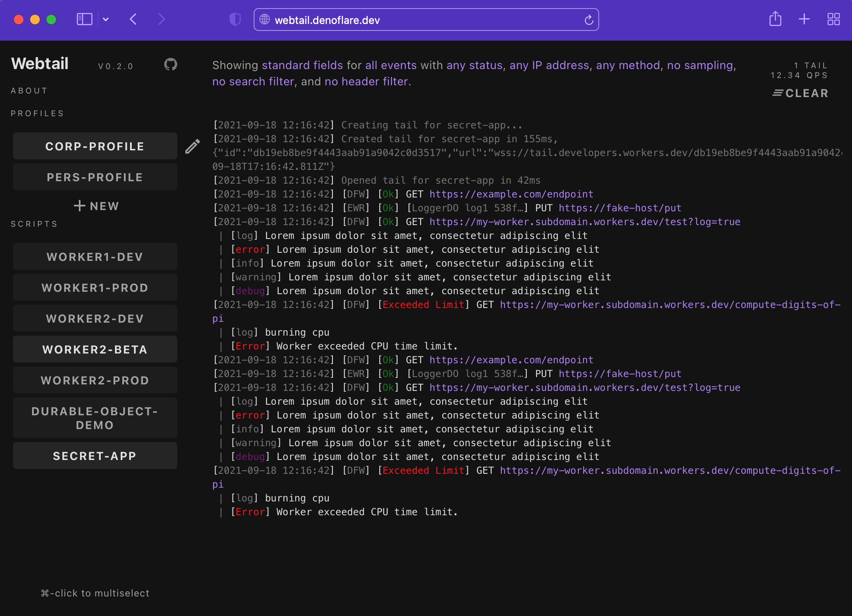The width and height of the screenshot is (852, 616).
Task: Toggle the browser sidebar icon
Action: pyautogui.click(x=84, y=19)
